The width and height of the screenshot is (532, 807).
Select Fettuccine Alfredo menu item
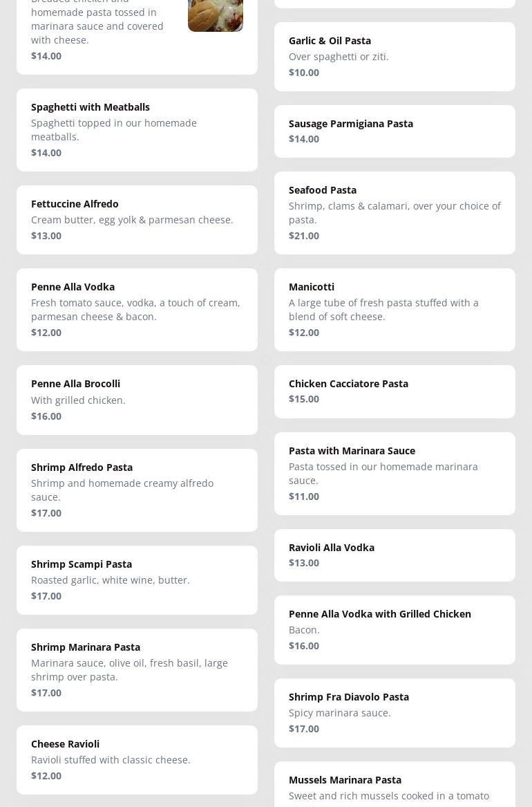tap(137, 219)
